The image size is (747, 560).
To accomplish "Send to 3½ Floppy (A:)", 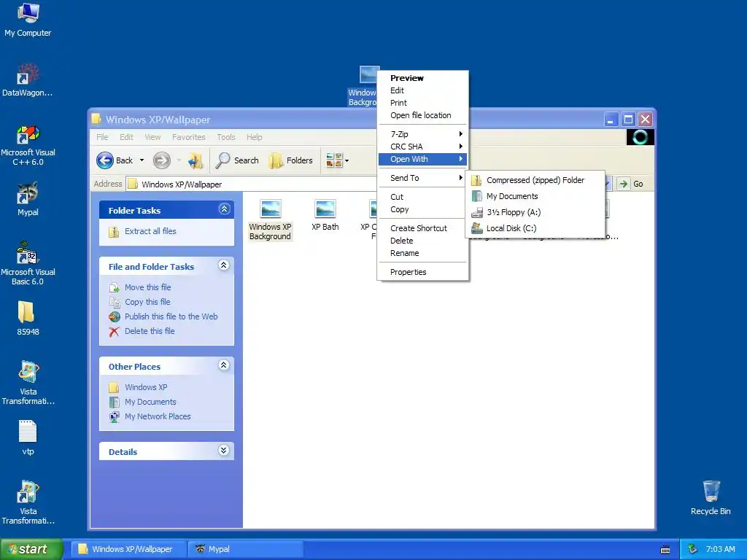I will [535, 212].
